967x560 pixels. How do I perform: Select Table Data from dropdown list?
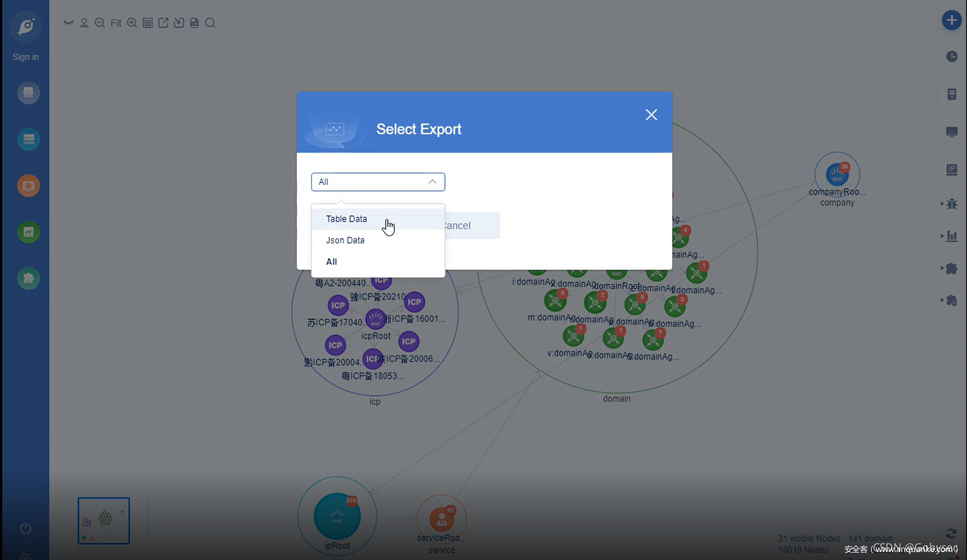click(x=346, y=219)
